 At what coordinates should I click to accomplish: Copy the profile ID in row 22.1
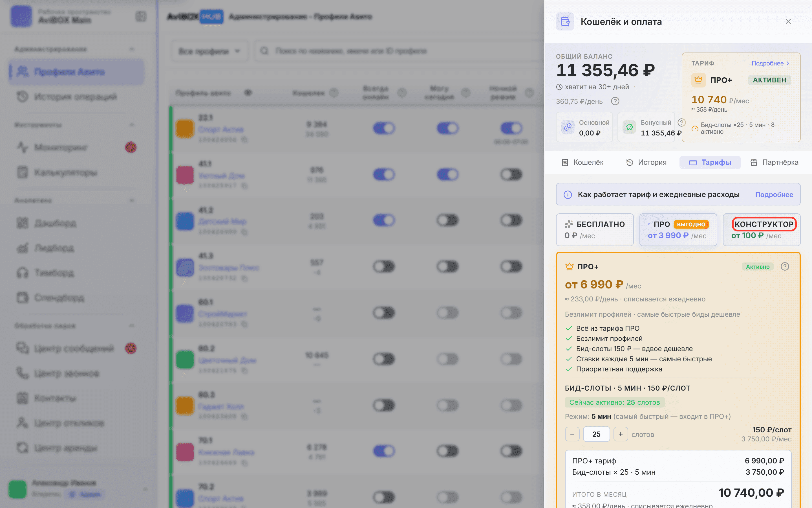click(245, 139)
